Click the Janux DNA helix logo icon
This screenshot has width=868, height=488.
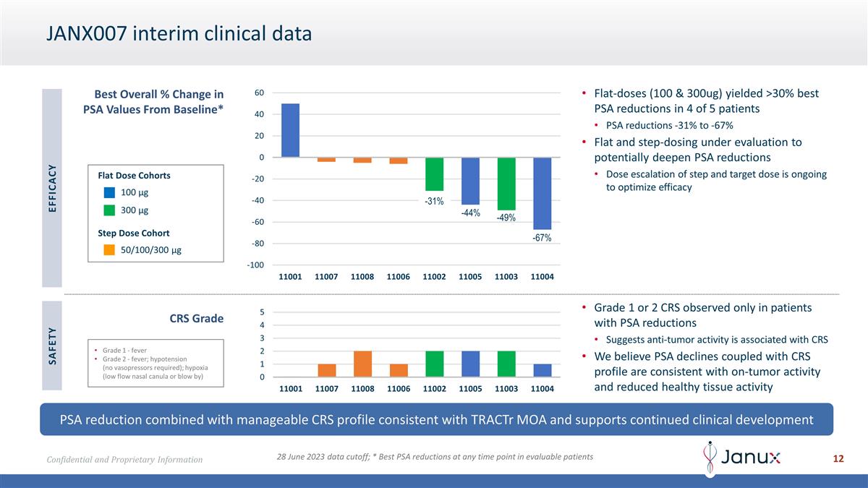coord(711,458)
